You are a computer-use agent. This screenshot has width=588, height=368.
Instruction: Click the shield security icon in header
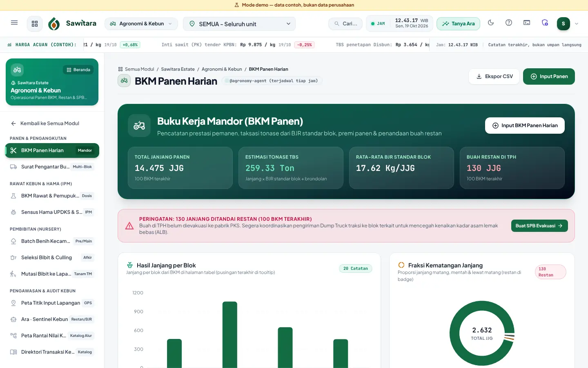click(545, 23)
